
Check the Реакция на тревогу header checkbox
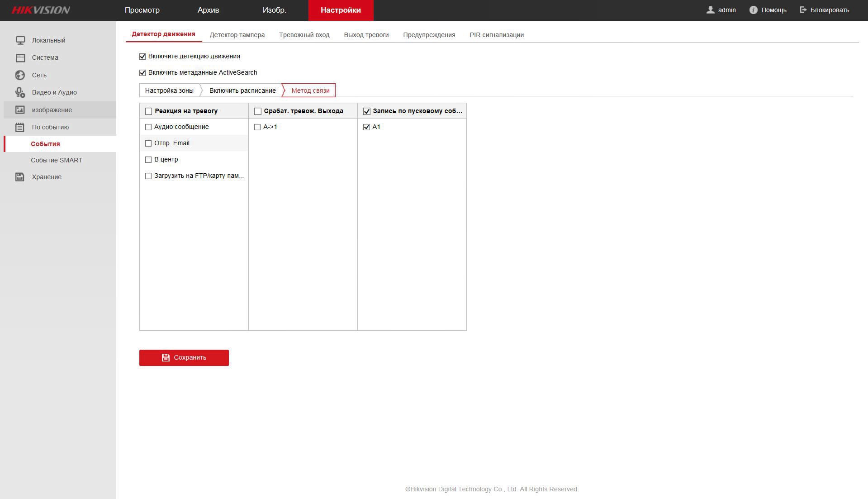pos(148,111)
